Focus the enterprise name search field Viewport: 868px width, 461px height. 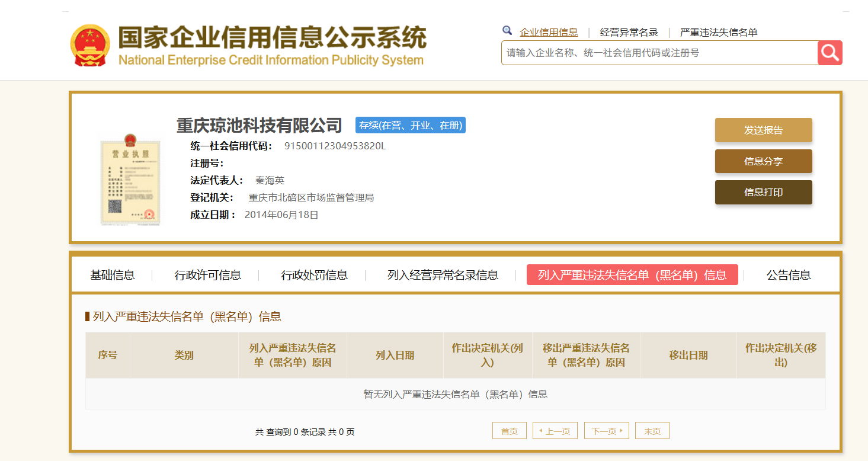tap(659, 53)
